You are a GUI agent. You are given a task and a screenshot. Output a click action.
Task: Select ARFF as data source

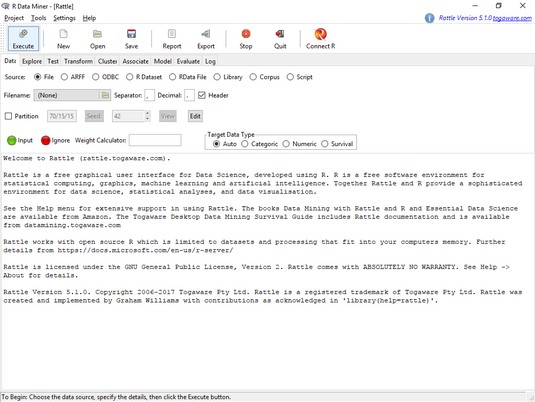tap(64, 77)
